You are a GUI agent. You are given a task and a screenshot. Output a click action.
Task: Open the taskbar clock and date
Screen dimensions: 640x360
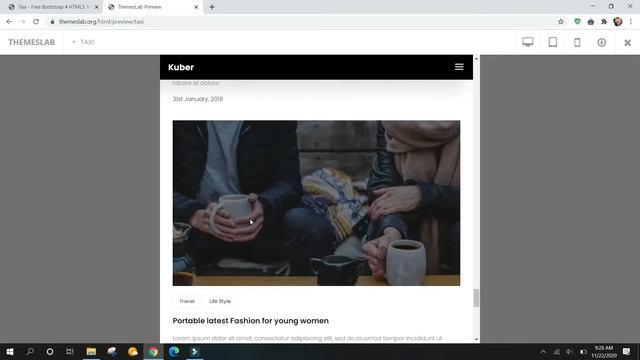[x=604, y=351]
